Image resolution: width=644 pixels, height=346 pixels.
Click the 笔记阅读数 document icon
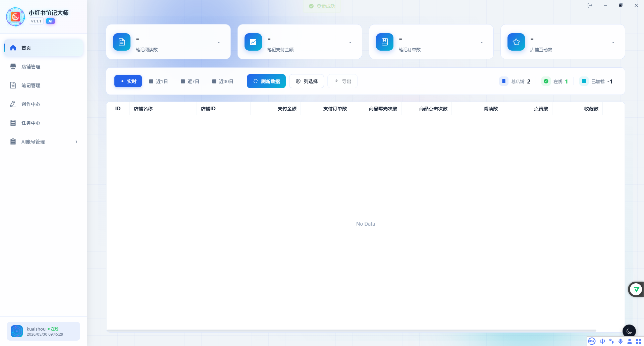pyautogui.click(x=122, y=42)
